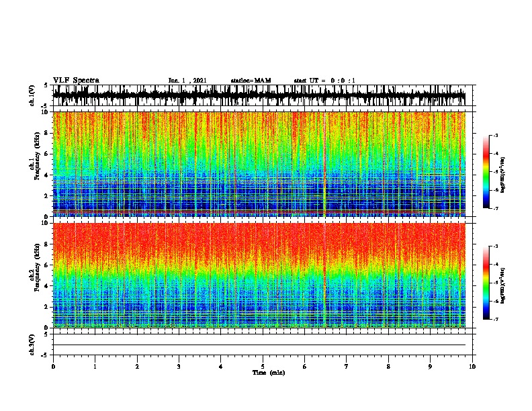The width and height of the screenshot is (532, 411).
Task: Click the 'start UT = 0:0:1' label
Action: 324,81
